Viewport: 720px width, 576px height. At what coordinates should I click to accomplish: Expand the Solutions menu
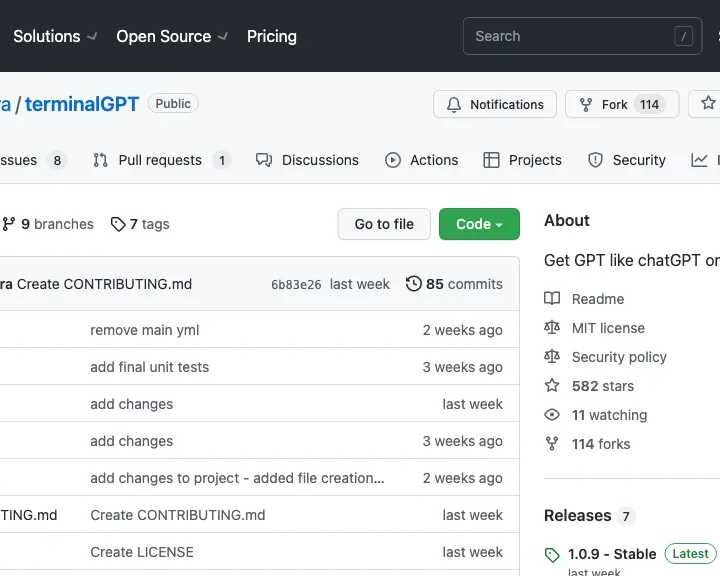tap(55, 36)
